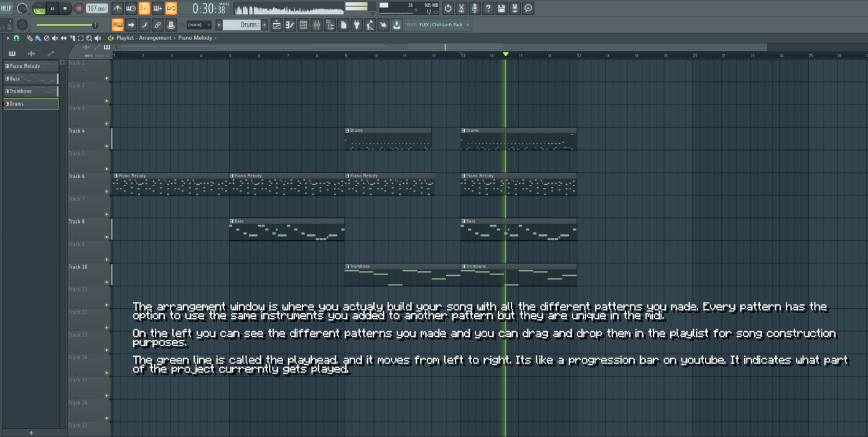The width and height of the screenshot is (868, 437).
Task: Click the save project floppy icon
Action: coord(502,8)
